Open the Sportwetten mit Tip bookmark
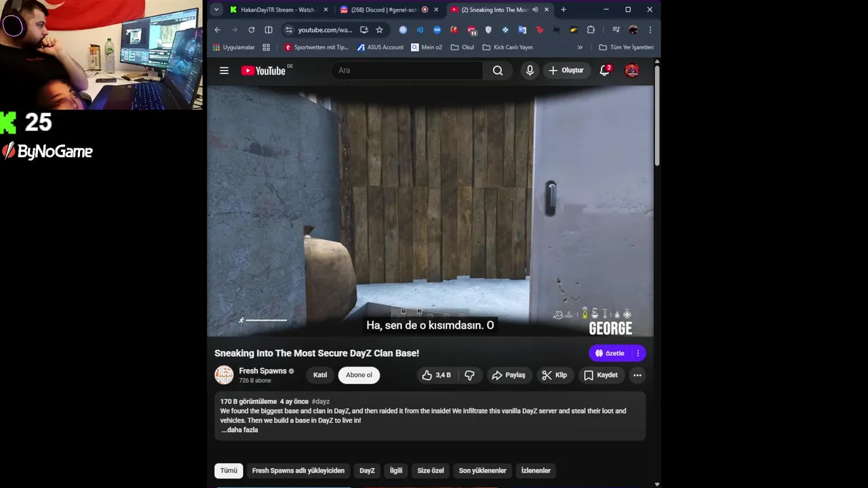This screenshot has width=868, height=488. 315,47
